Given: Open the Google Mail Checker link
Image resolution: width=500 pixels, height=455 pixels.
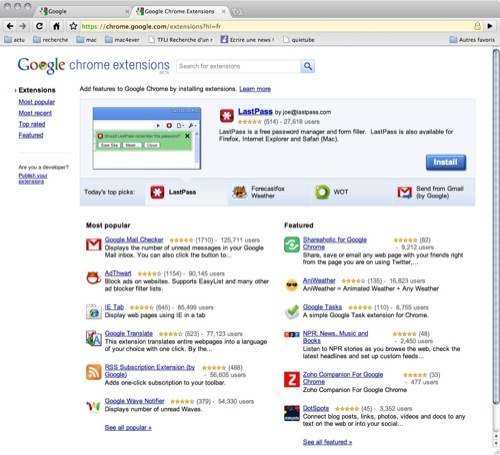Looking at the screenshot, I should (x=134, y=239).
